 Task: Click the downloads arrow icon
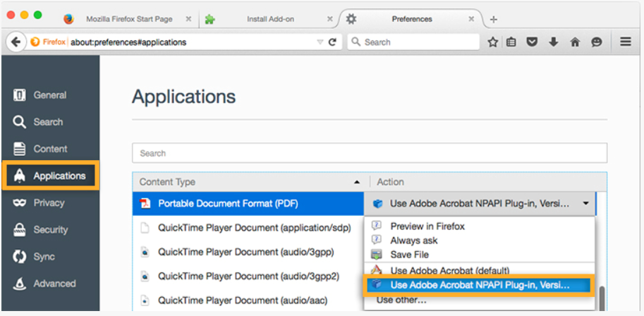pos(554,42)
